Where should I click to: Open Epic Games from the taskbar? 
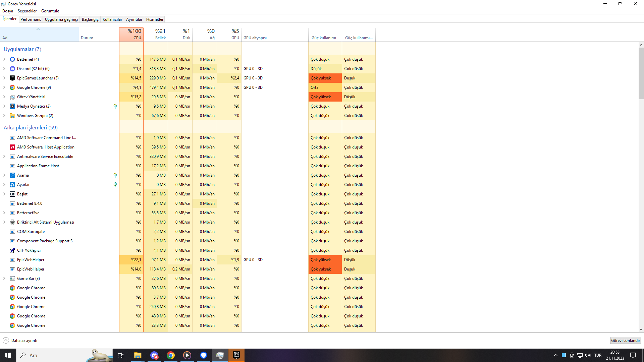236,355
